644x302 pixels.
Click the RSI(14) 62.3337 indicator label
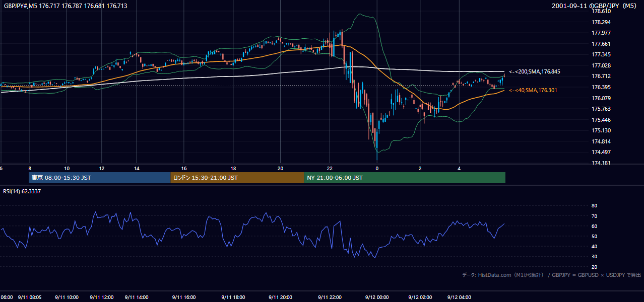coord(22,191)
